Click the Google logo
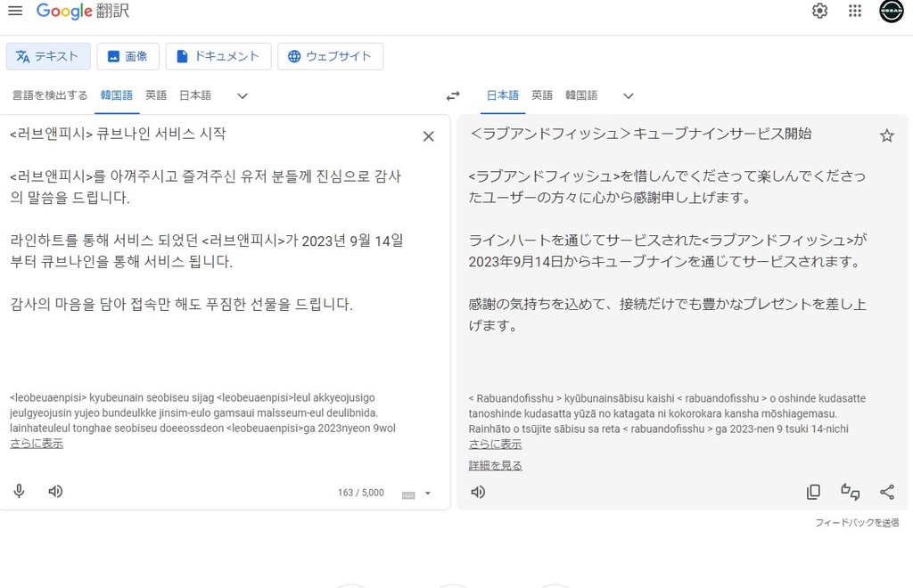The image size is (913, 588). tap(82, 11)
